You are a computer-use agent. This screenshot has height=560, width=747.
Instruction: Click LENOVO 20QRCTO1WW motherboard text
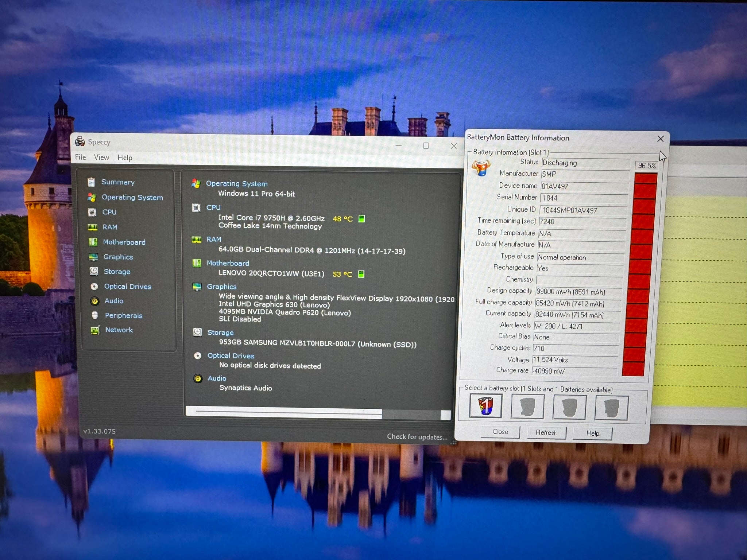tap(271, 273)
